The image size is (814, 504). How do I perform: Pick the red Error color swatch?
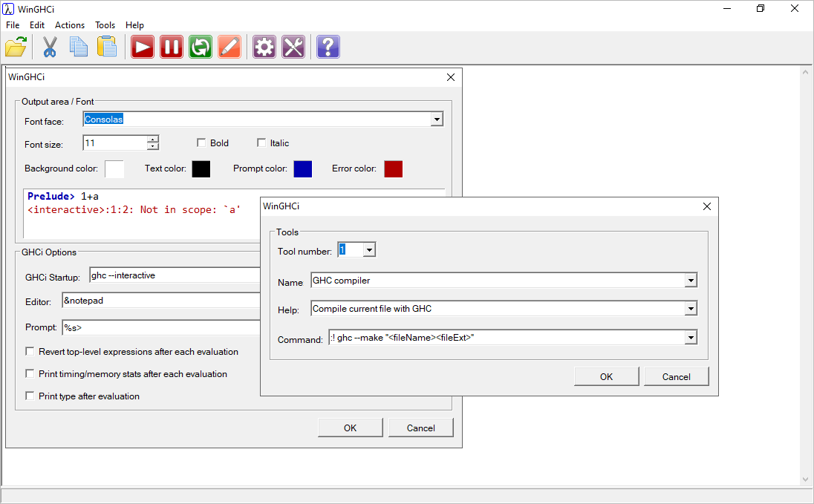tap(394, 168)
